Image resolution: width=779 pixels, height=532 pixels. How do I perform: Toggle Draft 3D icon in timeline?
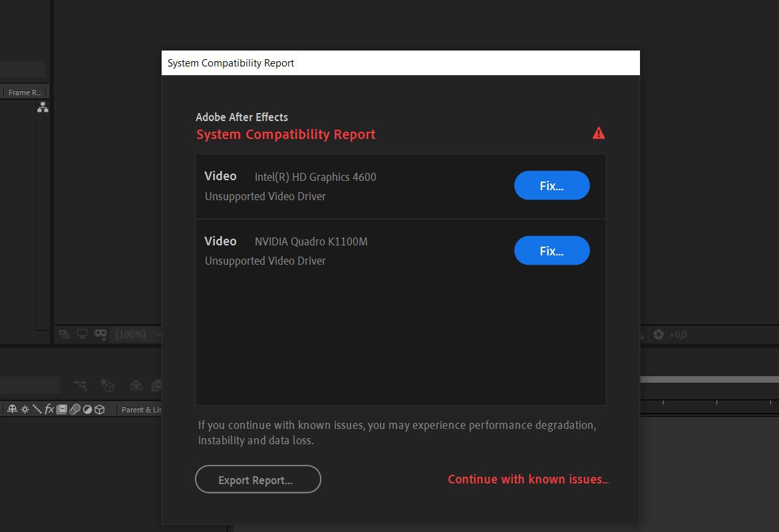[x=107, y=385]
